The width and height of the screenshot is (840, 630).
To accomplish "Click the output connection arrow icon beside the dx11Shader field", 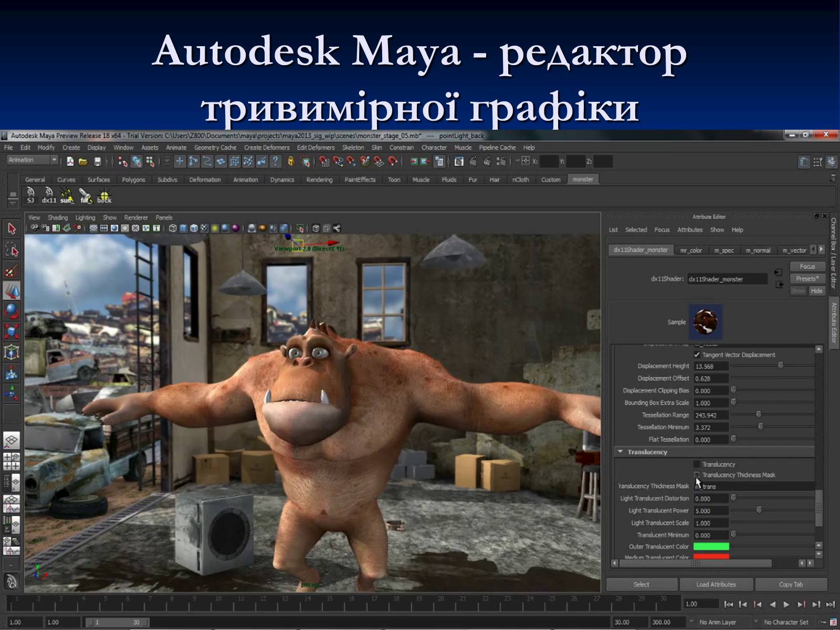I will [780, 285].
